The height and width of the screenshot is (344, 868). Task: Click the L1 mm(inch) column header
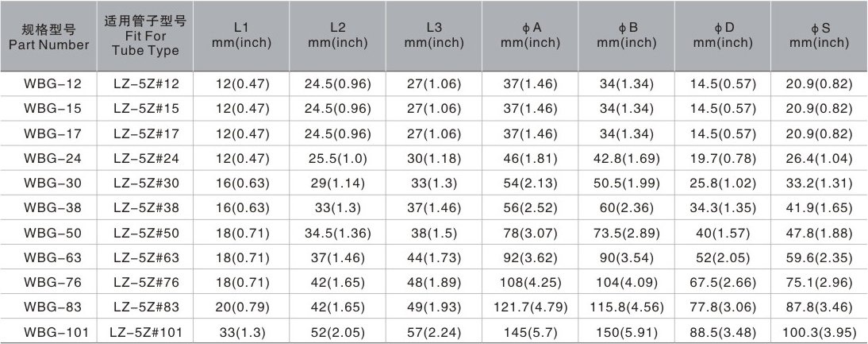coord(243,36)
